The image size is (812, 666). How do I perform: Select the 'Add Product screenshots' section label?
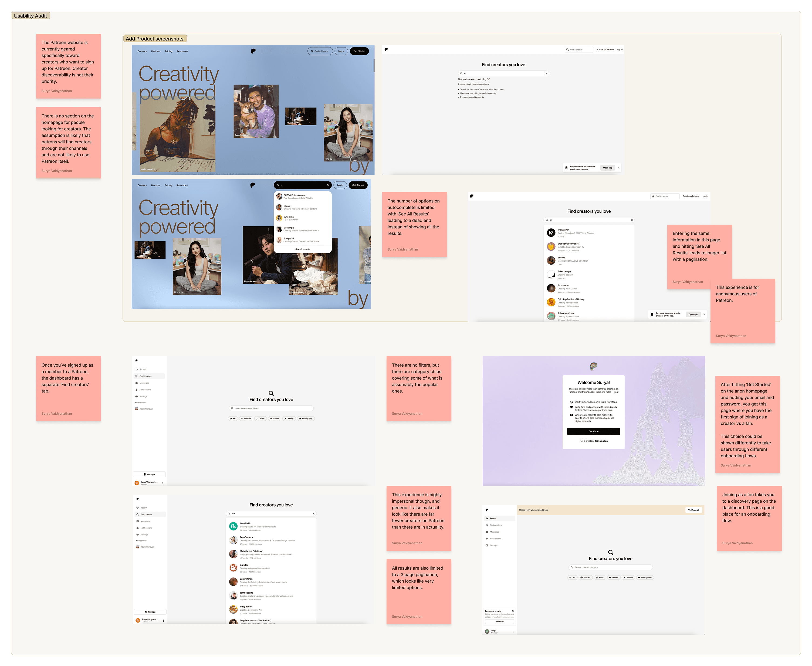click(155, 39)
